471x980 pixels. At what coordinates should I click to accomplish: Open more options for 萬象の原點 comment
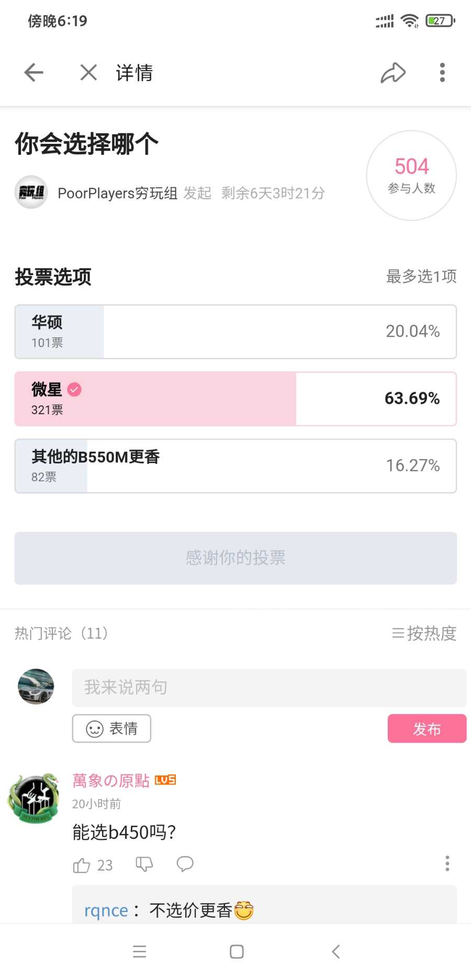[447, 863]
